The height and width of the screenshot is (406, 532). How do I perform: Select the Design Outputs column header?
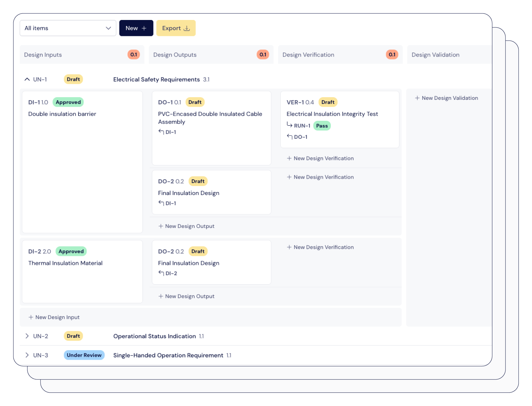click(x=175, y=55)
